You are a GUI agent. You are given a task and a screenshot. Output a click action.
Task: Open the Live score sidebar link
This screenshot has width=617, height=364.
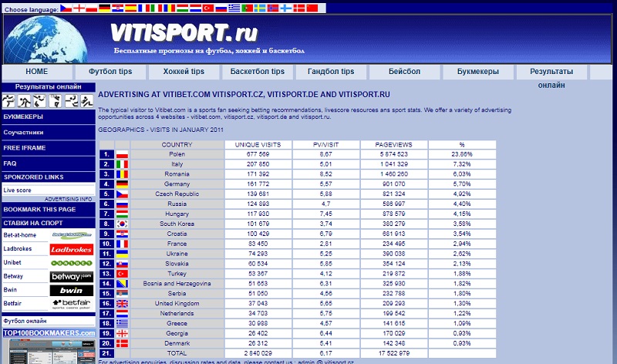click(x=18, y=190)
